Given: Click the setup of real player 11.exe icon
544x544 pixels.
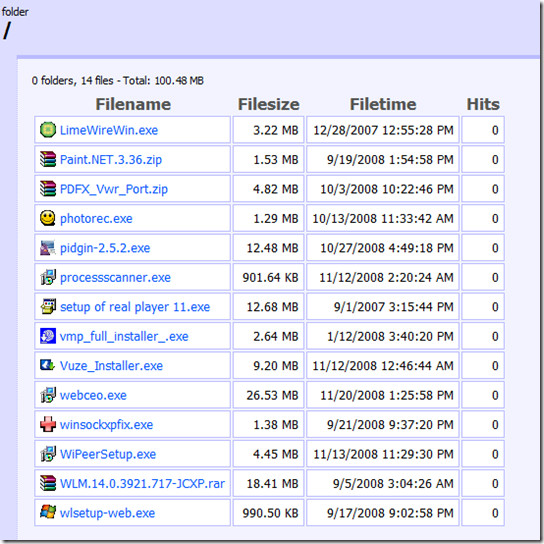Looking at the screenshot, I should 48,307.
